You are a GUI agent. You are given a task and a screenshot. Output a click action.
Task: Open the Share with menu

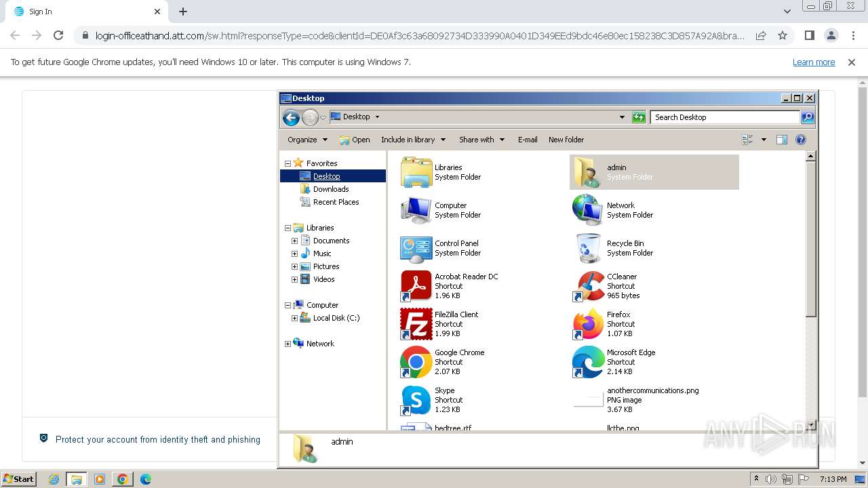coord(481,140)
